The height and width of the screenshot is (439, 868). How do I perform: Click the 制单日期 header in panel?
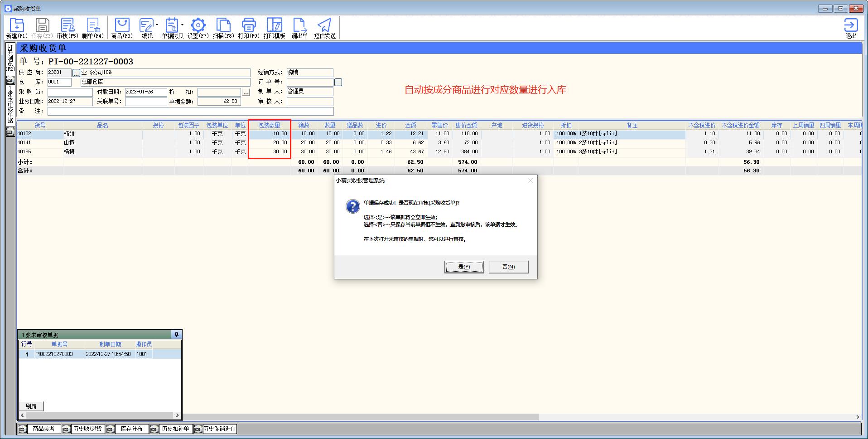(110, 344)
